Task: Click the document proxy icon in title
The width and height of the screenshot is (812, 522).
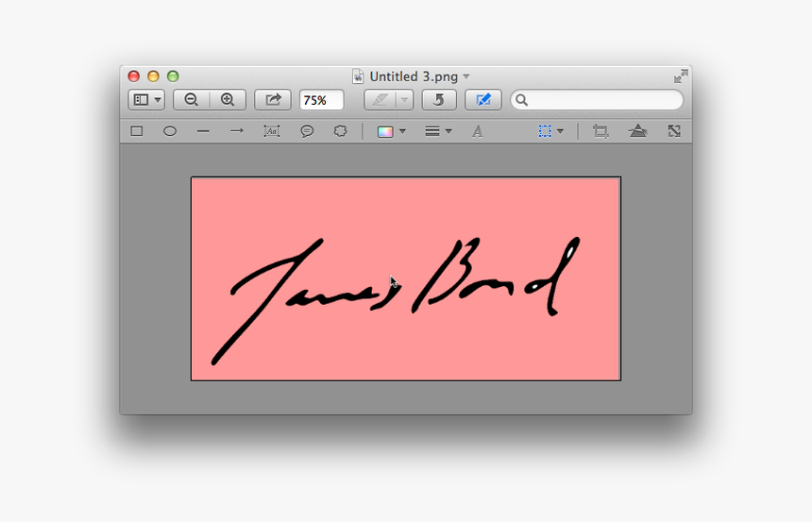Action: (x=358, y=76)
